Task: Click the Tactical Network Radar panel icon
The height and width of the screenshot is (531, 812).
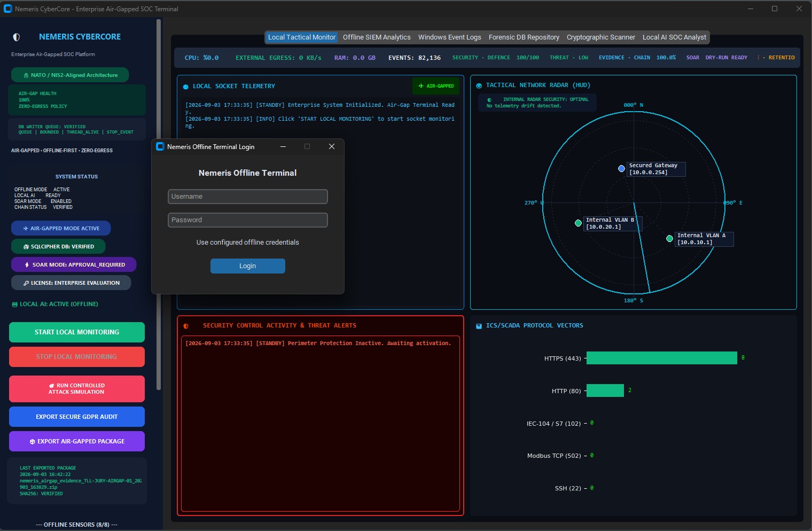Action: (479, 85)
